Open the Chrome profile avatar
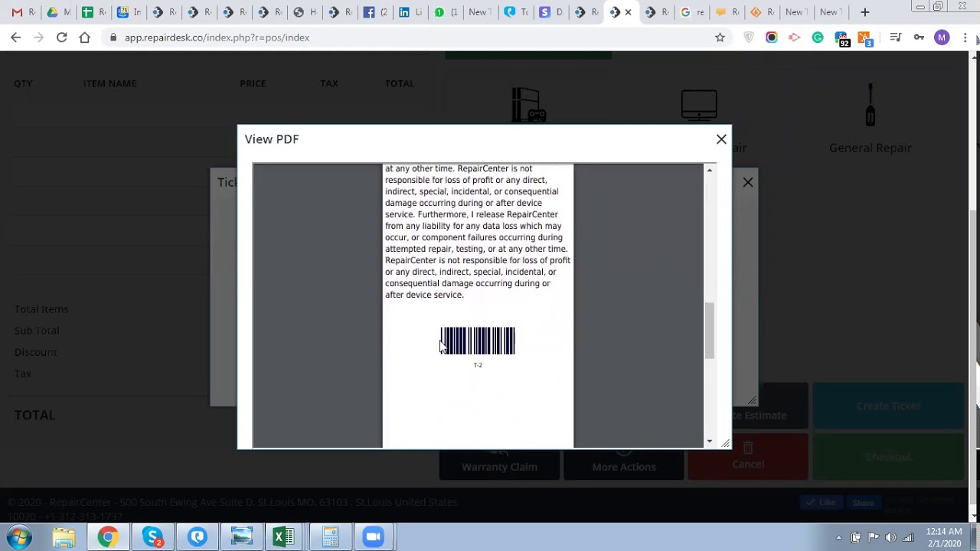980x551 pixels. [942, 37]
